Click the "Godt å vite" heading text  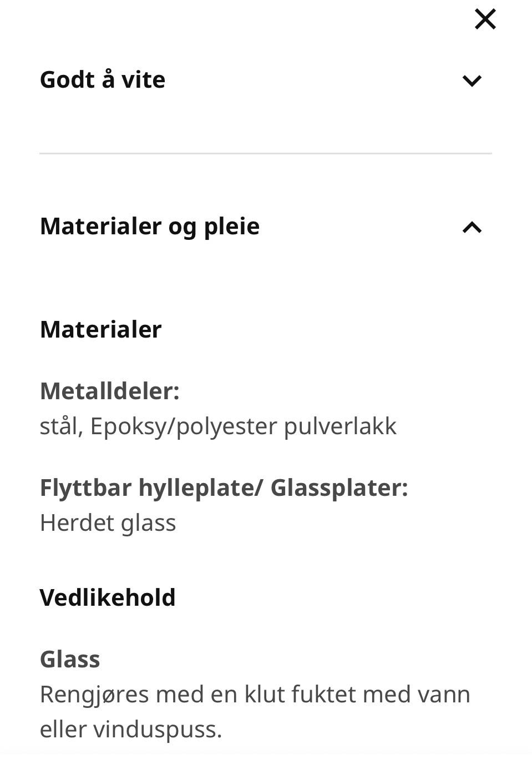[102, 79]
